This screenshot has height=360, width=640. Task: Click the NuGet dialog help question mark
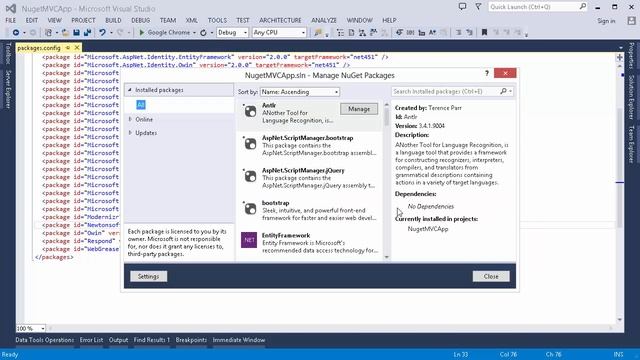point(487,73)
